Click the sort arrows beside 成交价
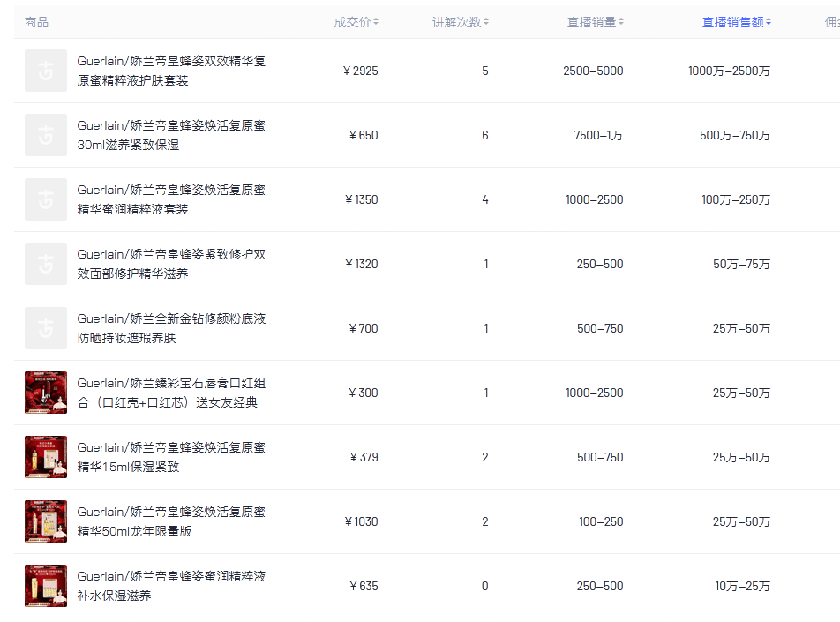Image resolution: width=840 pixels, height=622 pixels. pyautogui.click(x=376, y=22)
